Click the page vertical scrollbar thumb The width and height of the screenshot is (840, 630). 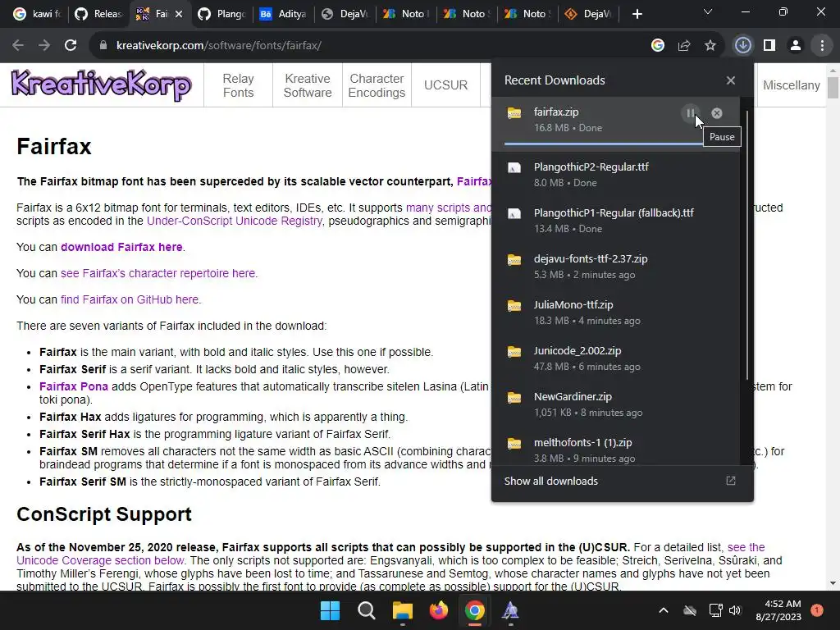click(833, 88)
